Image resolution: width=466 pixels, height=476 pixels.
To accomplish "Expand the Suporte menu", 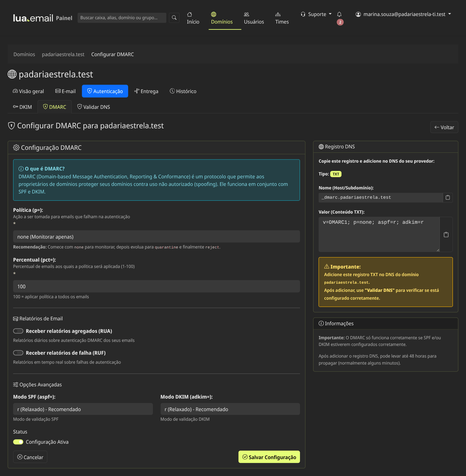I will pos(316,14).
